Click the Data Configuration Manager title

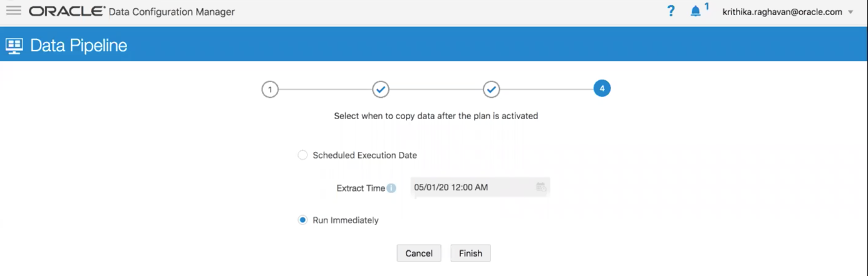point(172,12)
